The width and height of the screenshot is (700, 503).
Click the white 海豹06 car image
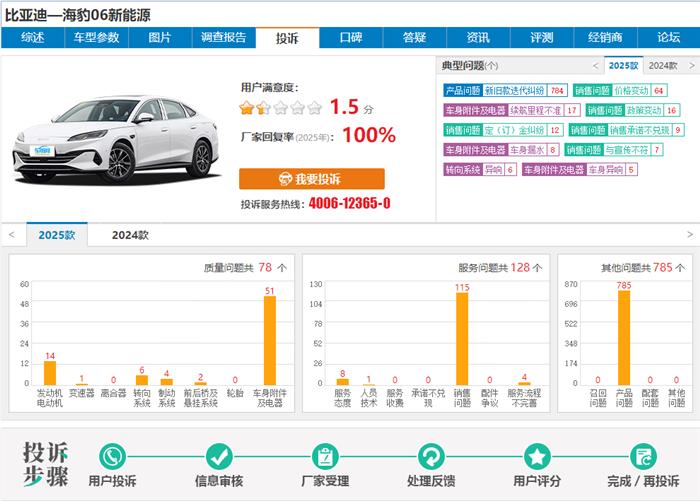click(x=116, y=139)
